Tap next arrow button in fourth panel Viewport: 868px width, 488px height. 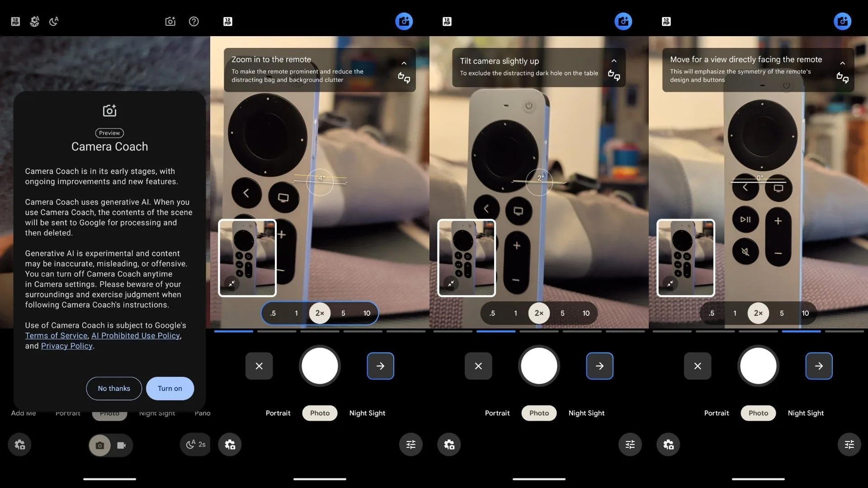pyautogui.click(x=819, y=366)
